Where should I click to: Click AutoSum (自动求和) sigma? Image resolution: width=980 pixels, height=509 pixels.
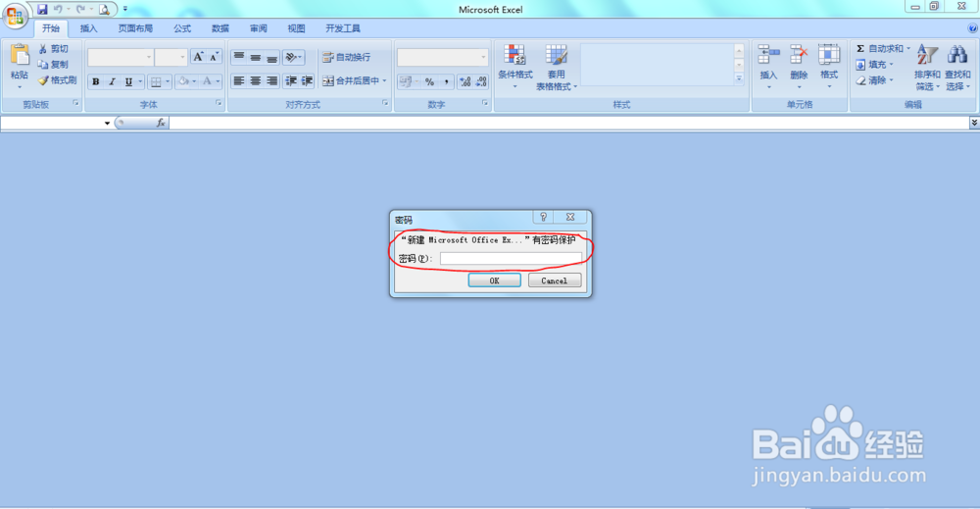pyautogui.click(x=860, y=48)
